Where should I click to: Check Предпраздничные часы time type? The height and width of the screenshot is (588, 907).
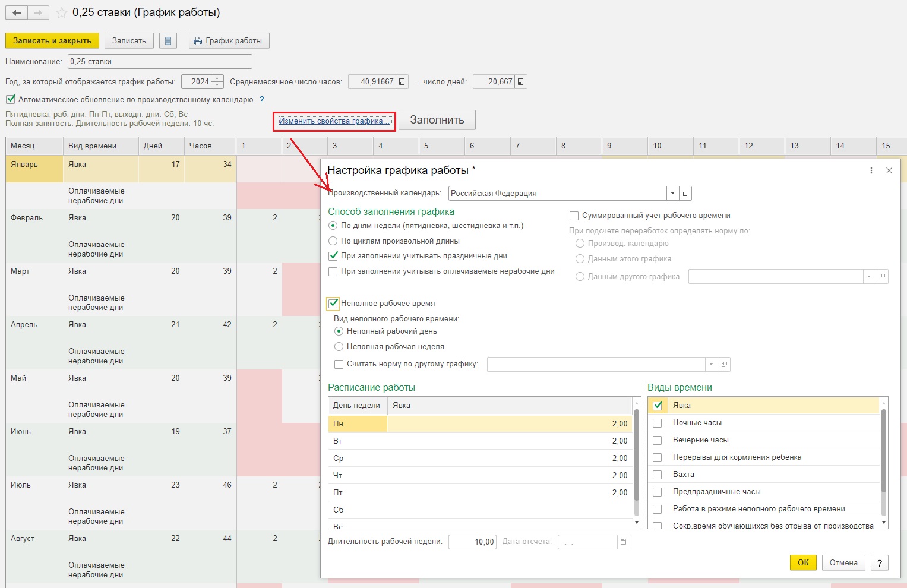658,492
